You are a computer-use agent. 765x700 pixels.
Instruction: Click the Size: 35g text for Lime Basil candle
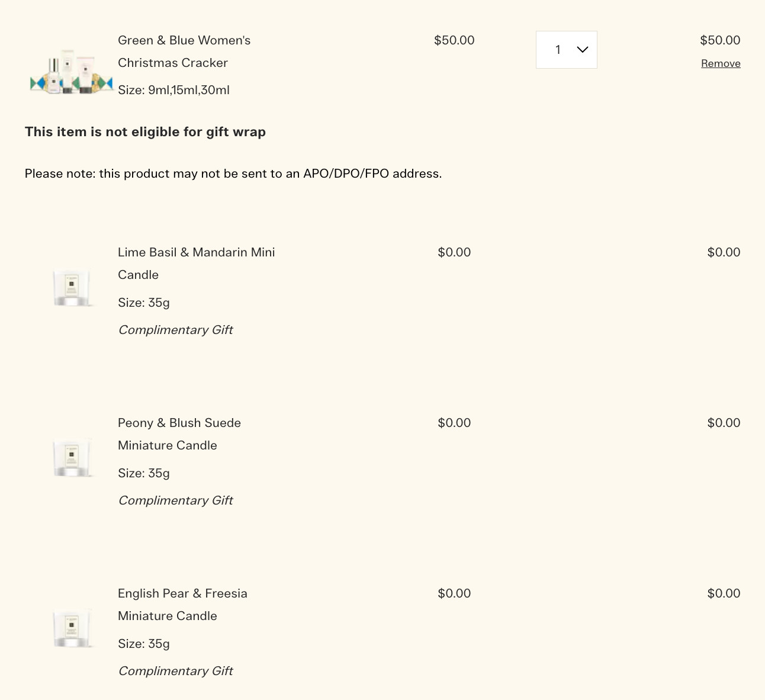[x=144, y=303]
